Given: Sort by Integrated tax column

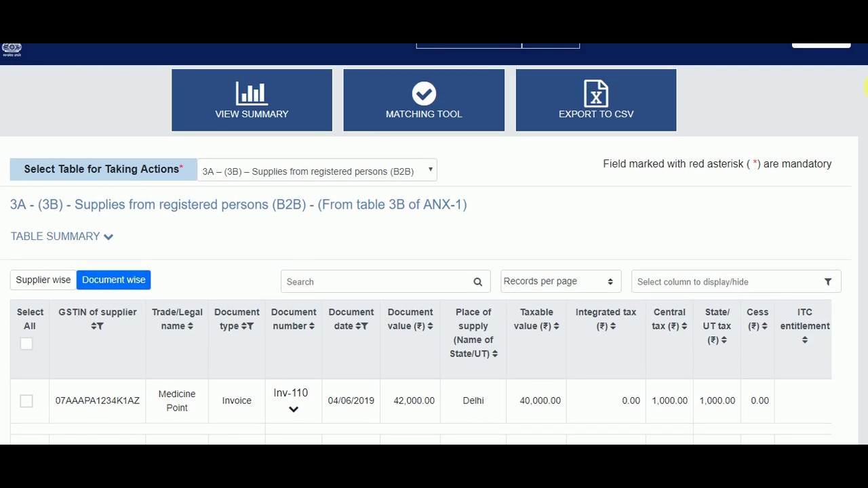Looking at the screenshot, I should click(612, 326).
